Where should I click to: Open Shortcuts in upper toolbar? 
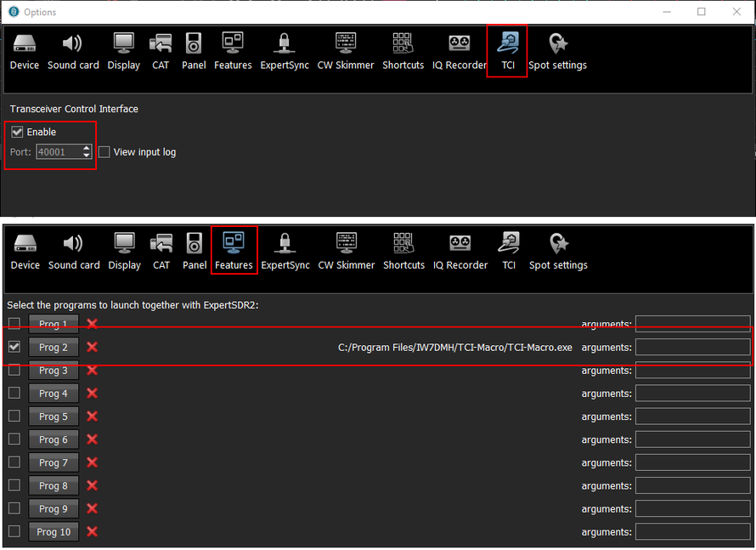point(403,52)
